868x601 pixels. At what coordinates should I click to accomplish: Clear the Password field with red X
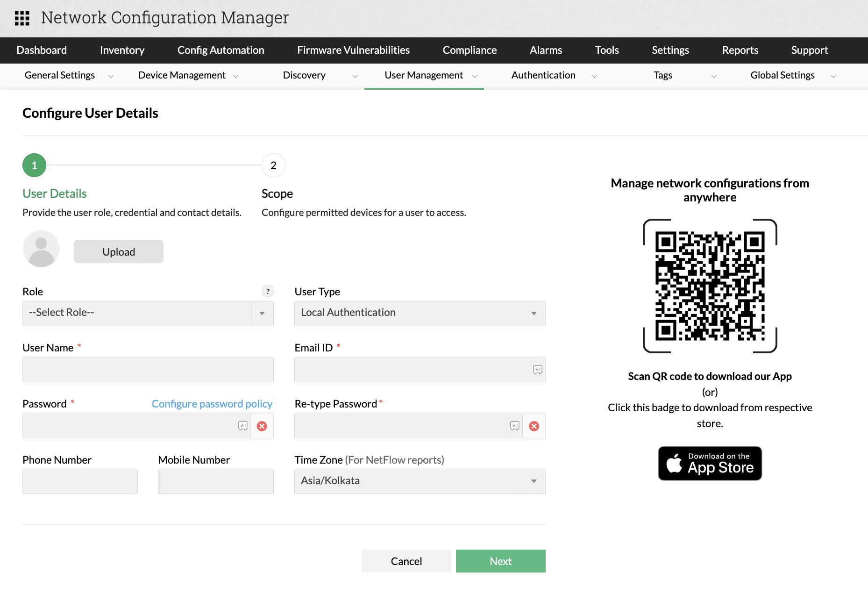tap(262, 426)
